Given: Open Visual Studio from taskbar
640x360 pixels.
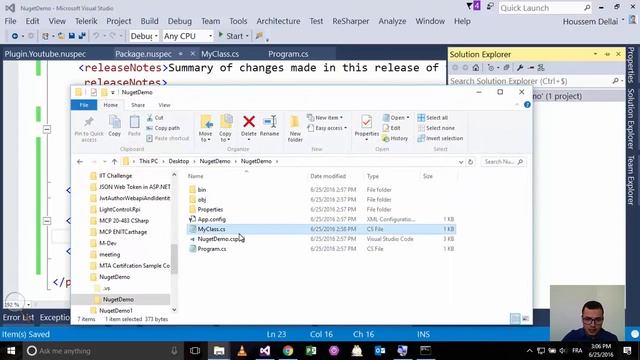Looking at the screenshot, I should [265, 351].
